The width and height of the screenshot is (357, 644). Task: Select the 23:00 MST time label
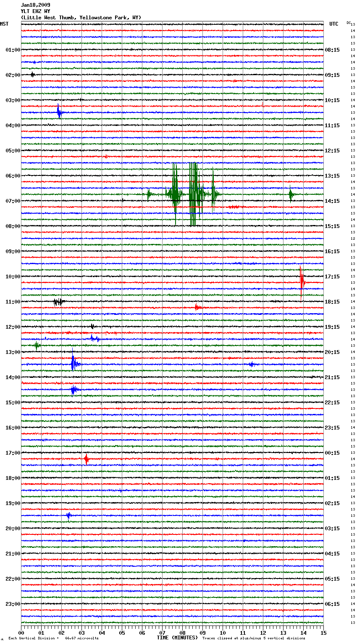pyautogui.click(x=13, y=604)
